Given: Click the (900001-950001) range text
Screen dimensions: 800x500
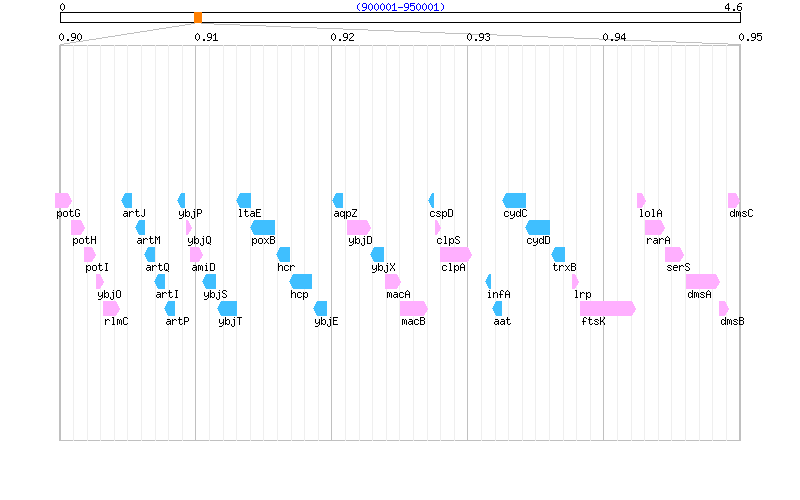Looking at the screenshot, I should (400, 7).
